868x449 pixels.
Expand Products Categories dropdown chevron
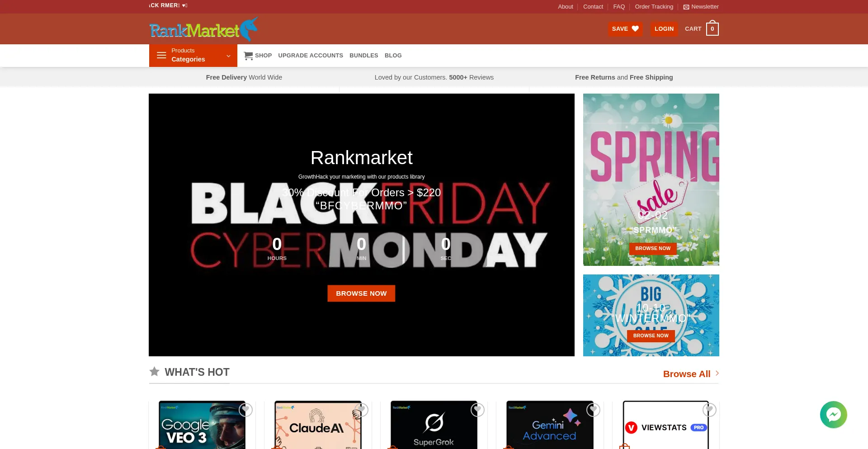(x=228, y=56)
